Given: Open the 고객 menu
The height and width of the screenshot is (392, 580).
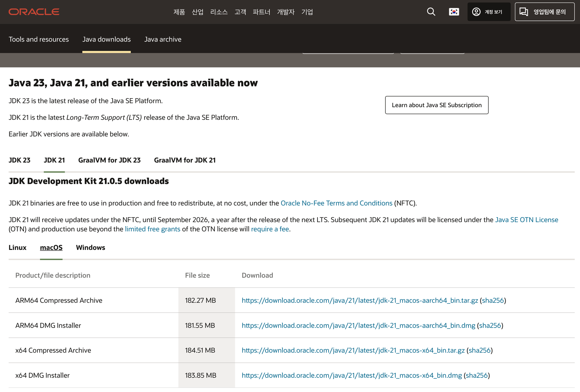Looking at the screenshot, I should click(240, 12).
